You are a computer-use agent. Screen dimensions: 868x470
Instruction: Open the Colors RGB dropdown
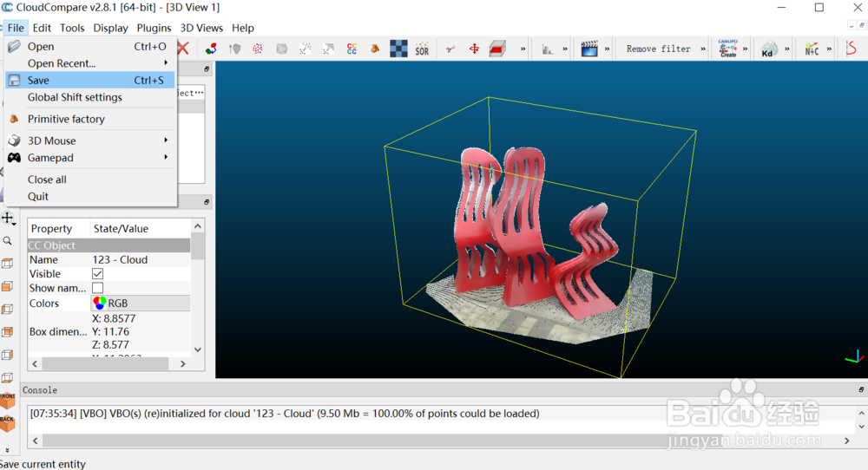coord(141,303)
